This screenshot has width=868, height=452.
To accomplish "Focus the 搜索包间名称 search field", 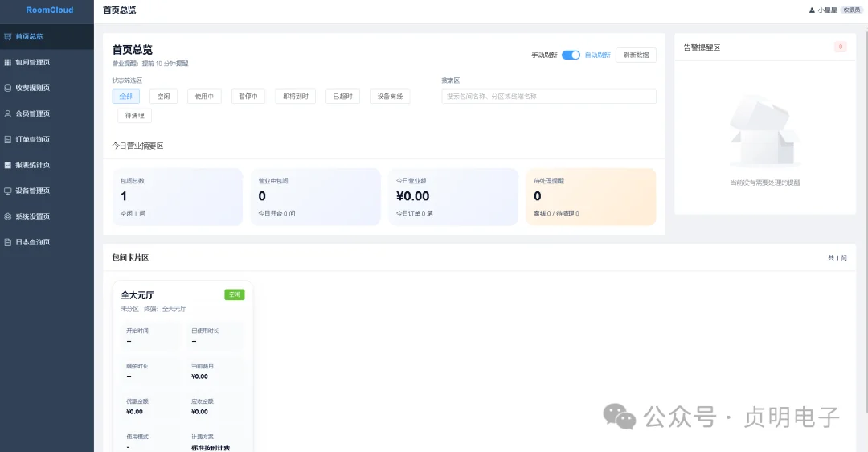I will 549,97.
